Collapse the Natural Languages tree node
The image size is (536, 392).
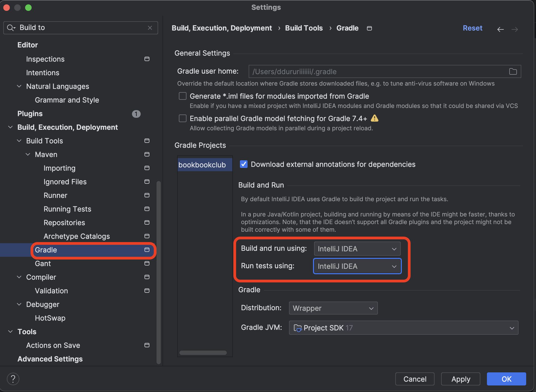coord(19,86)
